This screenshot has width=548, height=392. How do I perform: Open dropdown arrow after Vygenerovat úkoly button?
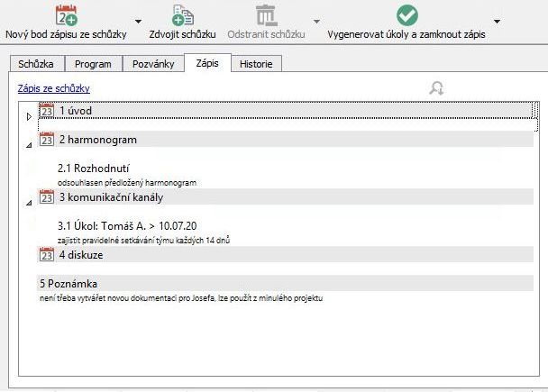497,22
